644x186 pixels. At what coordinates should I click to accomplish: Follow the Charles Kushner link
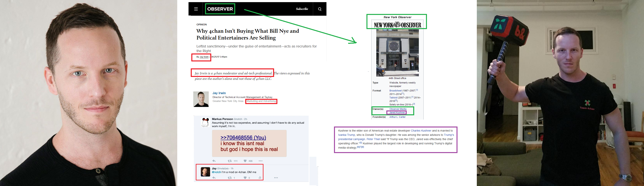pos(421,131)
